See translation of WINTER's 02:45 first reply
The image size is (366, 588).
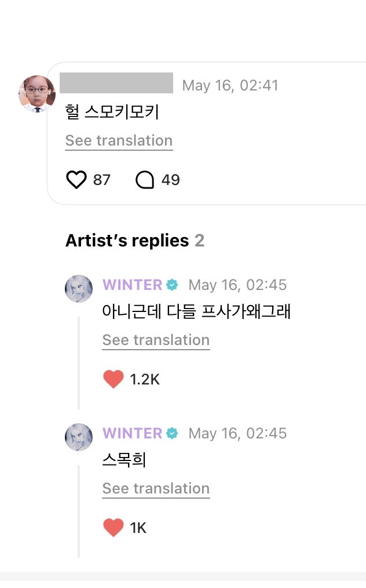pyautogui.click(x=156, y=340)
